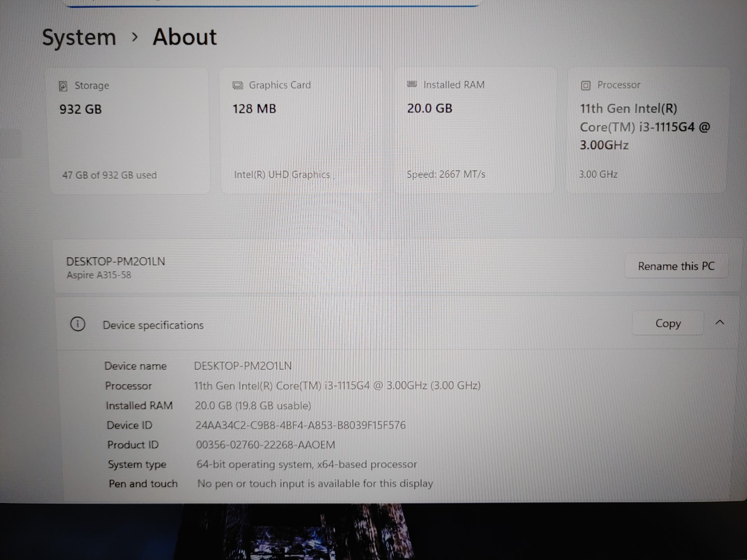Screen dimensions: 747x560
Task: Click the Device ID value text
Action: point(300,426)
